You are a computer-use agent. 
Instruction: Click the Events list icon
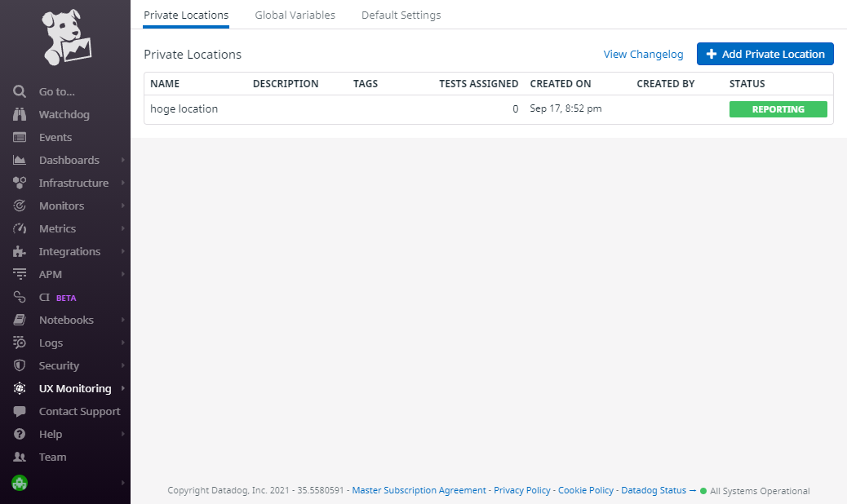pos(20,137)
